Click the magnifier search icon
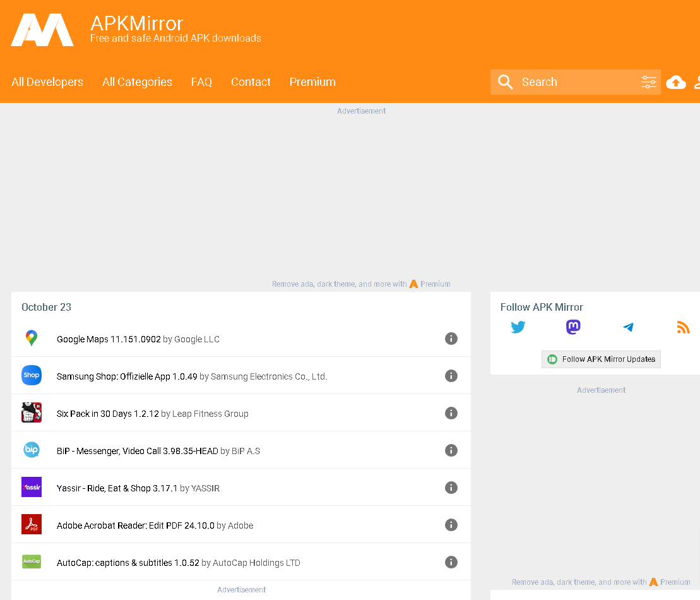The height and width of the screenshot is (600, 700). click(506, 81)
